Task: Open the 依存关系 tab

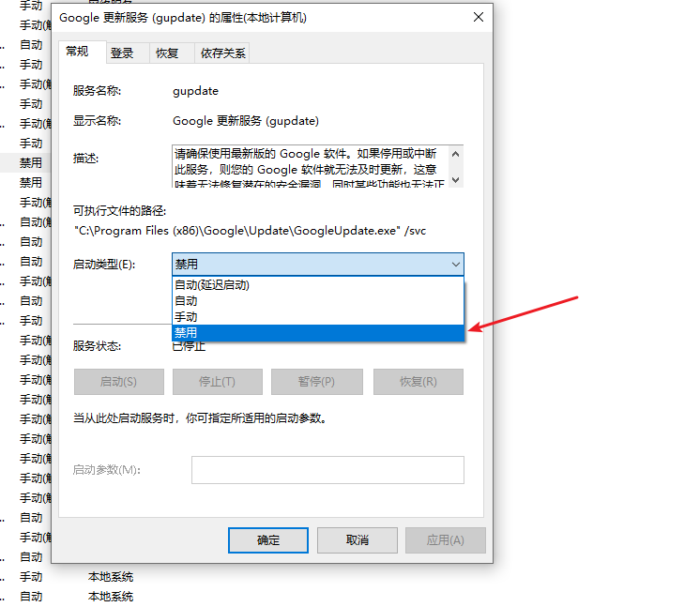Action: pyautogui.click(x=222, y=53)
